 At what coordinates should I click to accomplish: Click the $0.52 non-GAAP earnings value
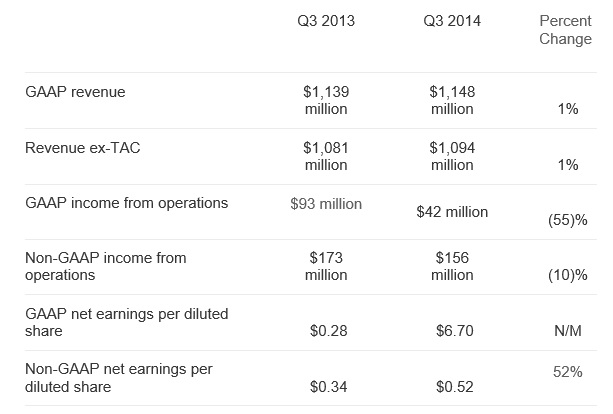click(452, 387)
